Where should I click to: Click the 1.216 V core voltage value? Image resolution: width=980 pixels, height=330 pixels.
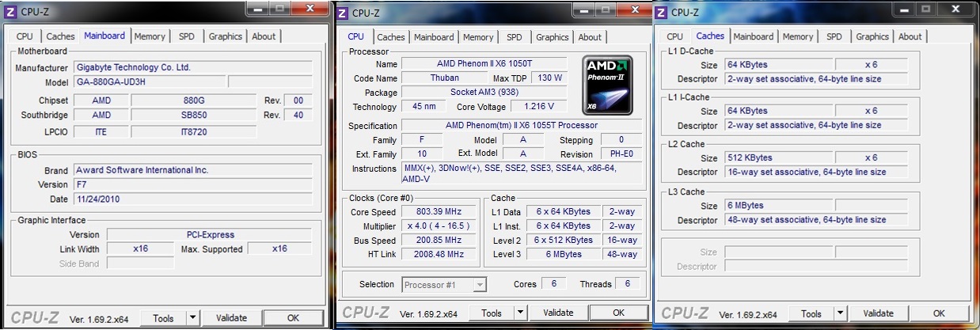coord(539,107)
